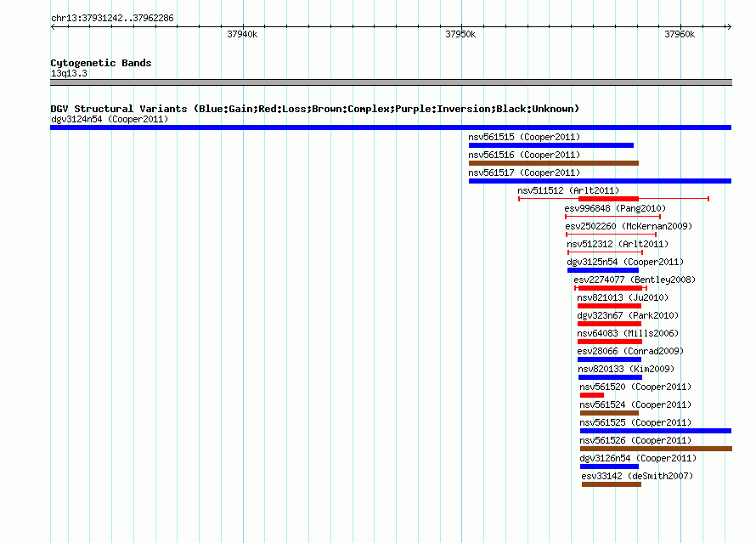Click the nsv561526 (Cooper2011) label
This screenshot has width=756, height=543.
point(635,440)
